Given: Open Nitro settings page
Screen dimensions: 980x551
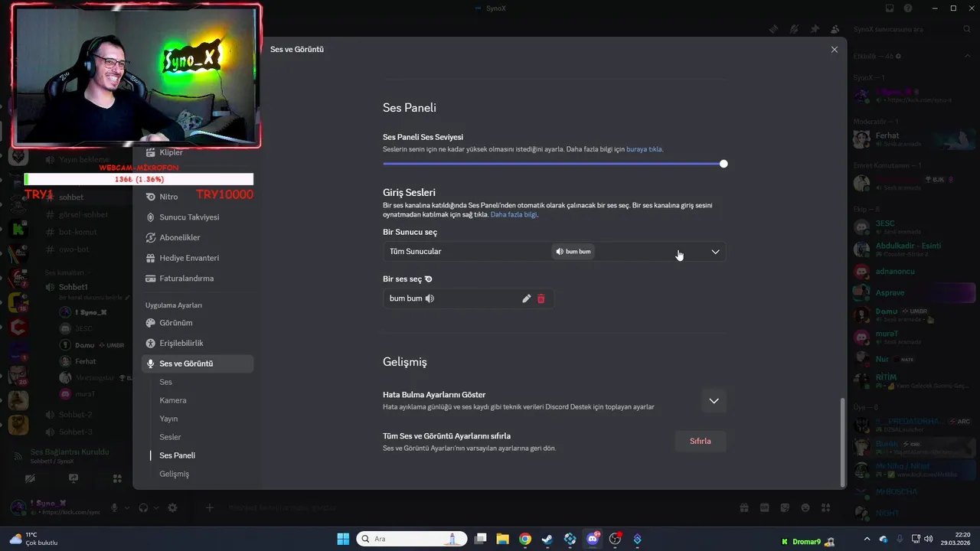Looking at the screenshot, I should [198, 197].
